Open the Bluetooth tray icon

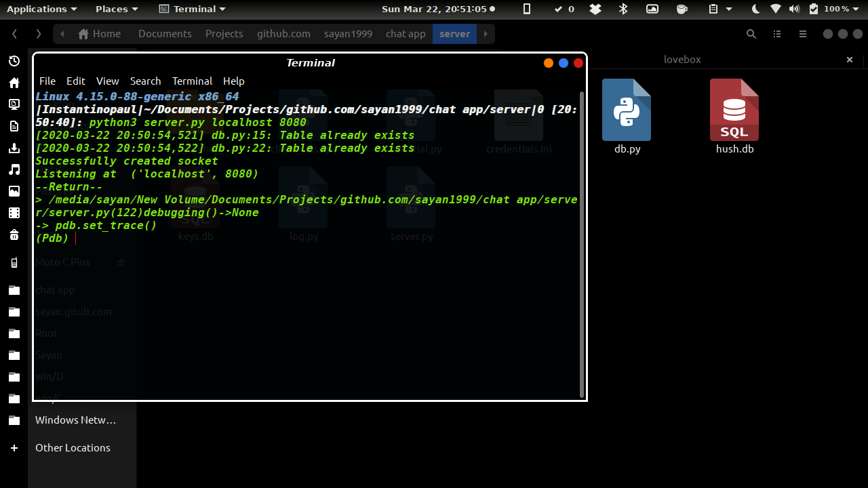point(624,9)
